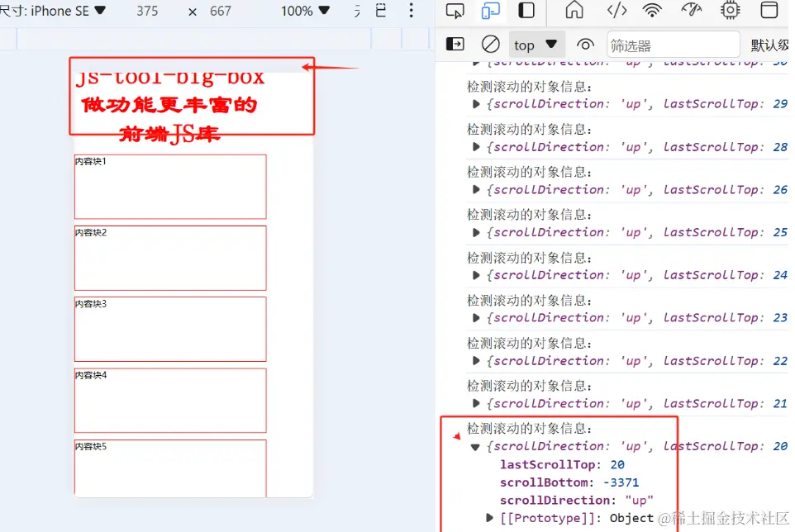
Task: Expand the object with lastScrollTop 26
Action: pos(475,189)
